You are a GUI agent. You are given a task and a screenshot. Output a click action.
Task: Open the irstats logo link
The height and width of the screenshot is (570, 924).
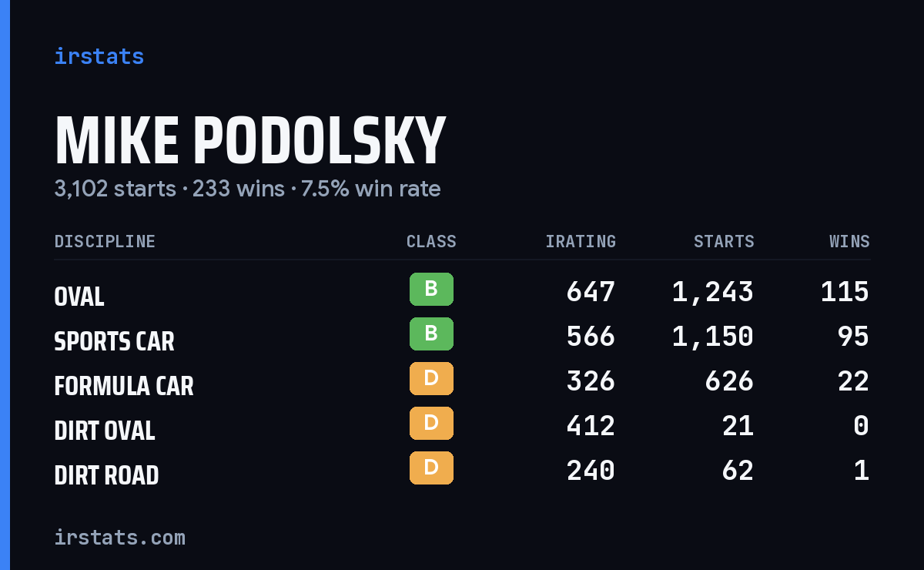(x=99, y=56)
